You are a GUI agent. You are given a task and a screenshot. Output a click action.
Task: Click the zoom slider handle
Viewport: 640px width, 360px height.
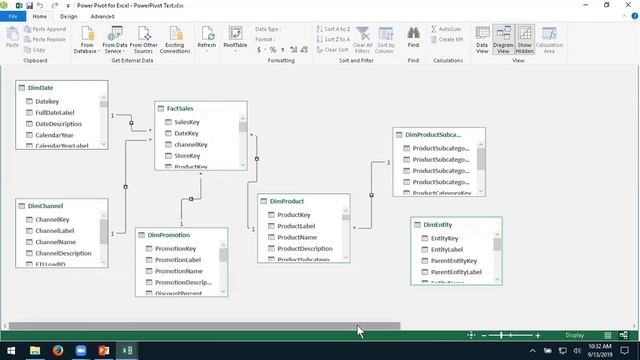coord(501,335)
